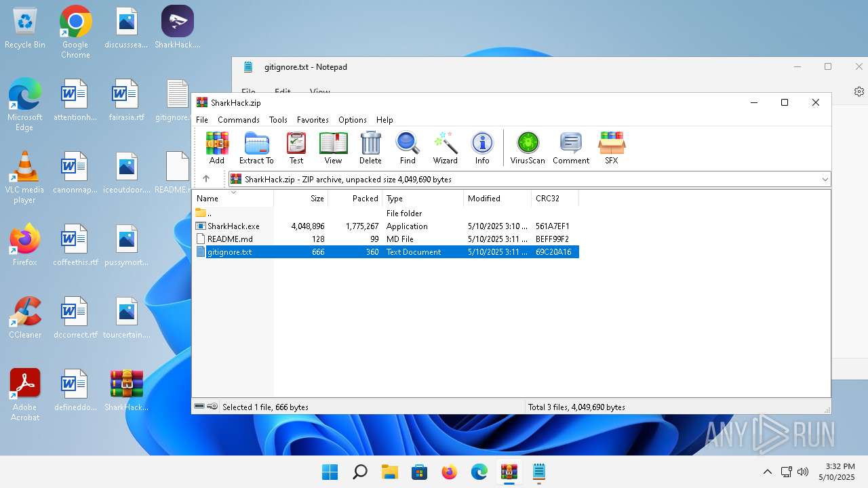The image size is (868, 488).
Task: Open volume control in system tray
Action: point(803,472)
